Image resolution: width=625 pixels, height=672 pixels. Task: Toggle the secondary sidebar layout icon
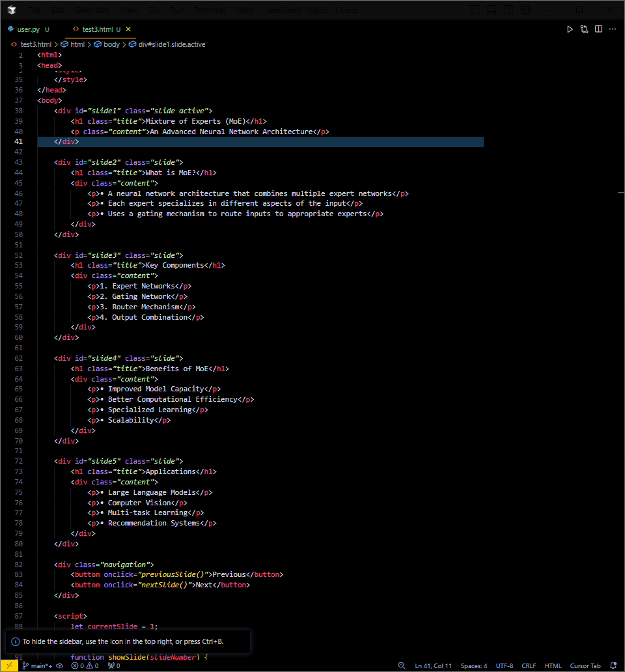point(508,10)
